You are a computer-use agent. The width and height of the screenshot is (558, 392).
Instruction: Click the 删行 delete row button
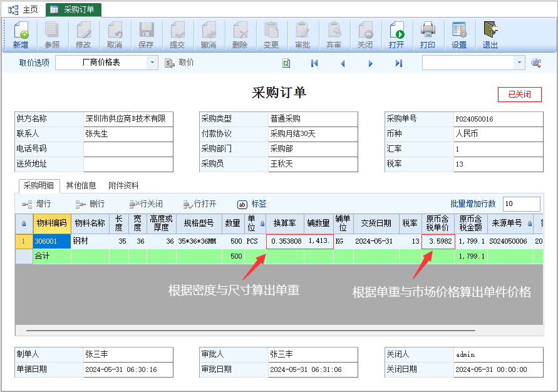(x=90, y=204)
